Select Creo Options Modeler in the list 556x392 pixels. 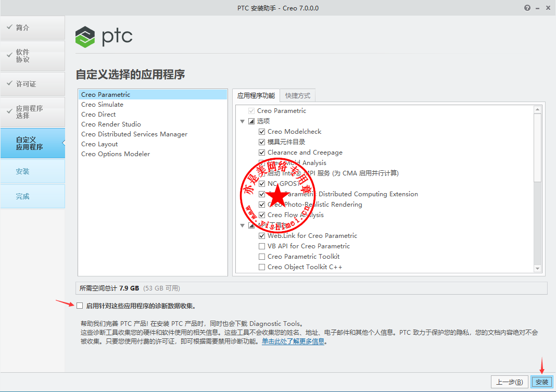153,154
